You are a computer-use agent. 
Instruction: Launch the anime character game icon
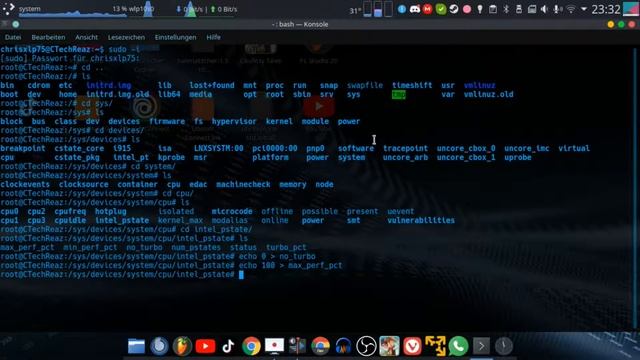tap(389, 346)
